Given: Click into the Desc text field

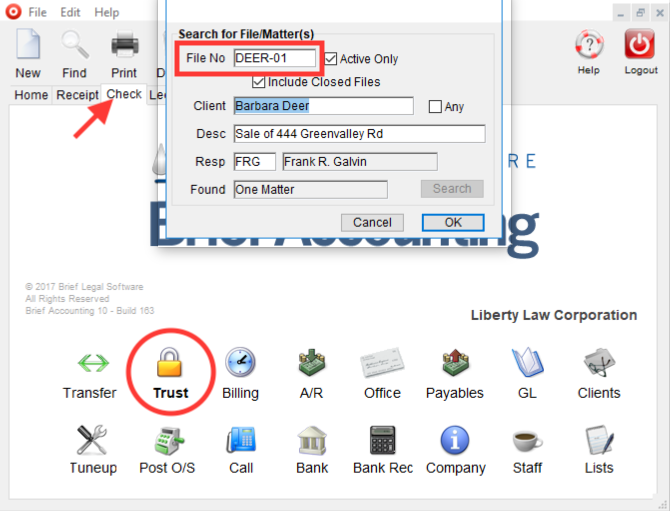Looking at the screenshot, I should pyautogui.click(x=359, y=134).
